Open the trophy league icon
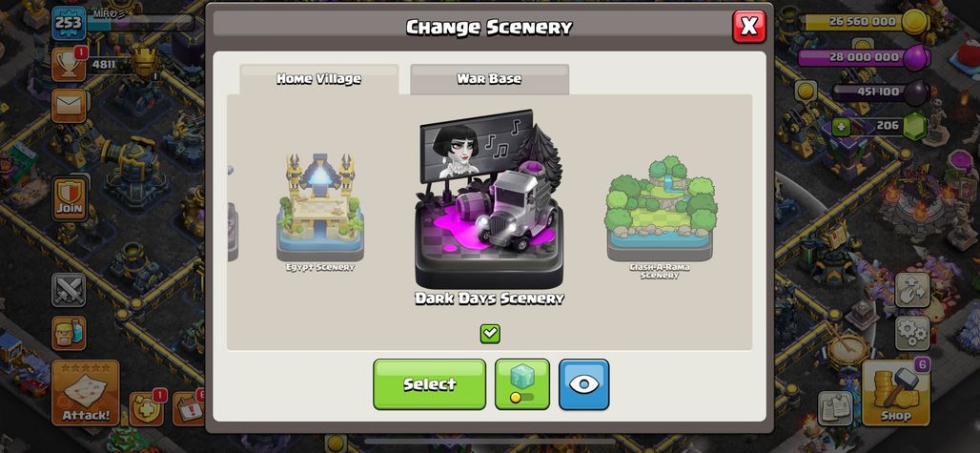Image resolution: width=980 pixels, height=453 pixels. (x=69, y=64)
